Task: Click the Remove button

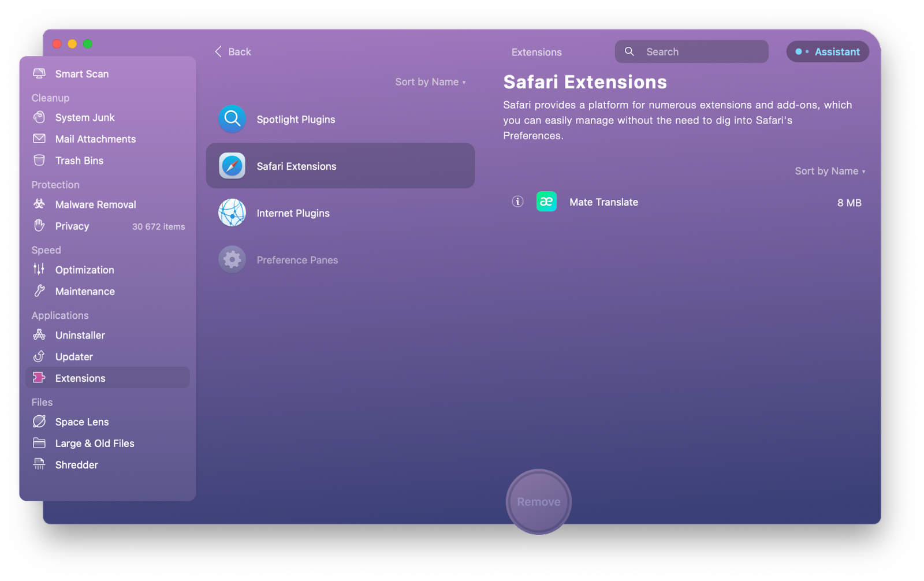Action: point(539,501)
